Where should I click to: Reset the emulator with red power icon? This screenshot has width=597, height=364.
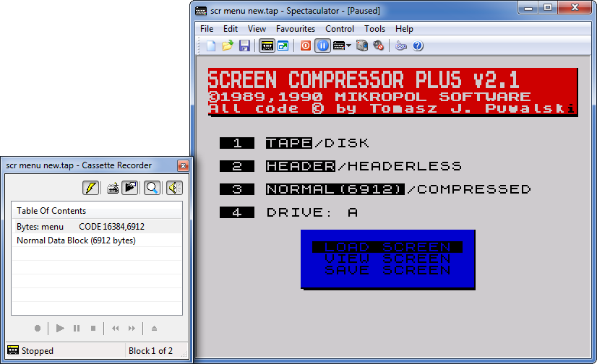point(305,46)
